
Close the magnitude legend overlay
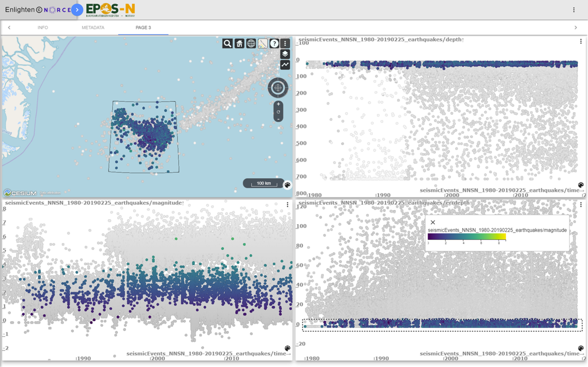(433, 222)
